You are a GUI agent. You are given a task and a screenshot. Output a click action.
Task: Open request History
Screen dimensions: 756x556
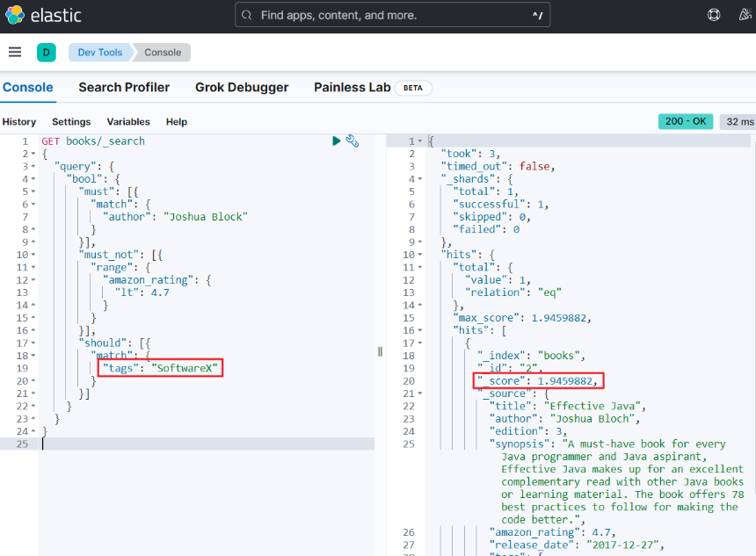(19, 122)
